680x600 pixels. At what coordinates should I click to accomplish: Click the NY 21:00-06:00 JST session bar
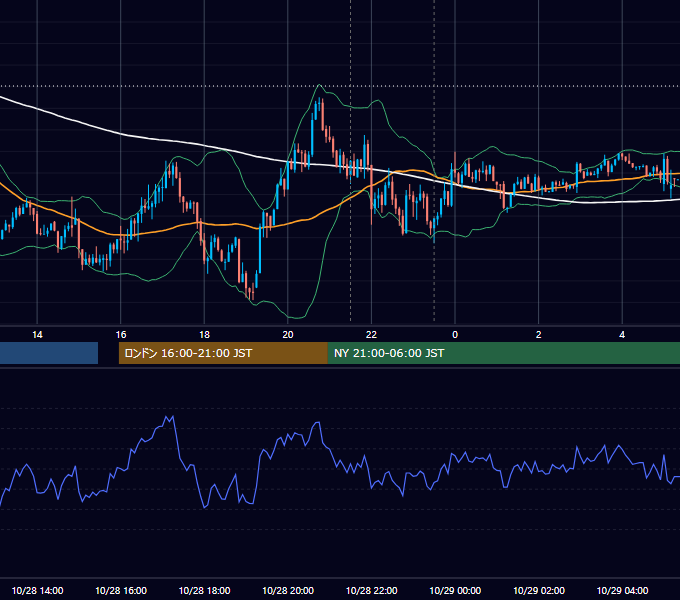coord(503,353)
